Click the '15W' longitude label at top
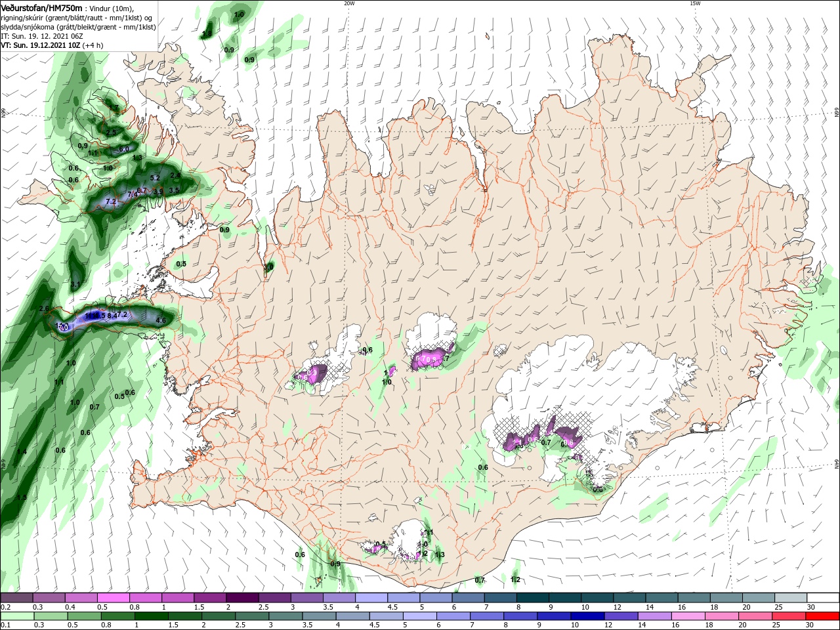This screenshot has height=630, width=840. (695, 3)
